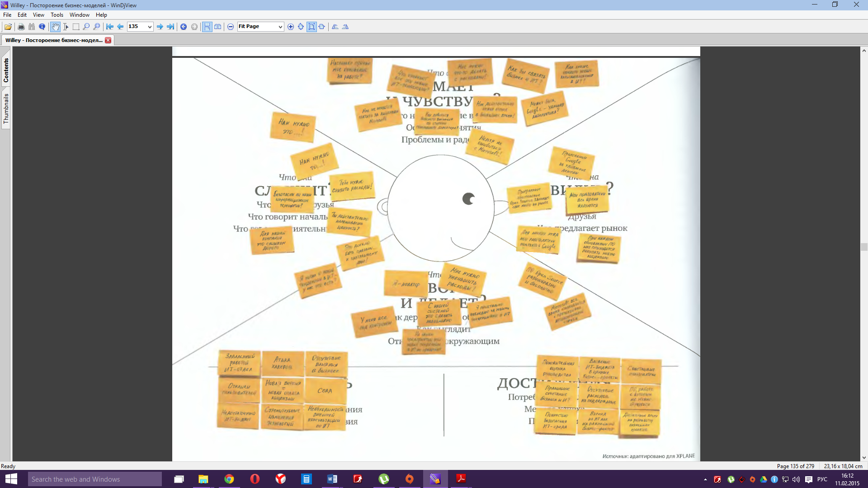Open the Windows Start button
This screenshot has height=488, width=868.
click(x=11, y=479)
